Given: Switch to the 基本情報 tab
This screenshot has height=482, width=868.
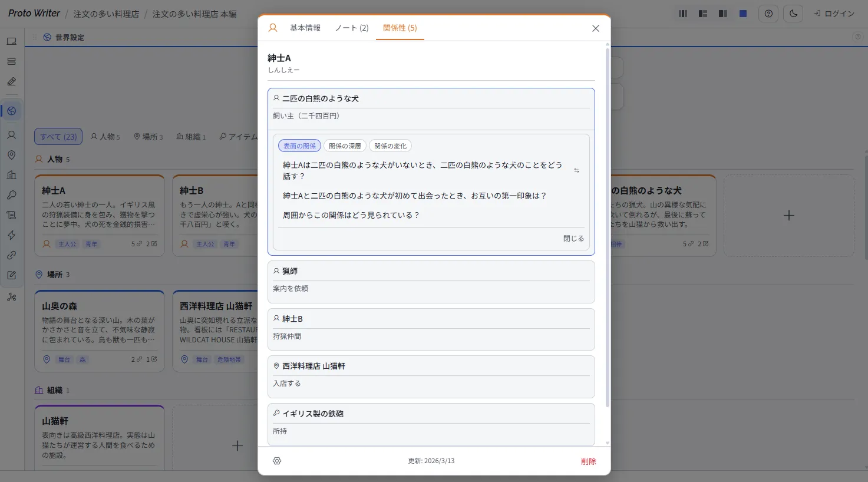Looking at the screenshot, I should pyautogui.click(x=305, y=27).
